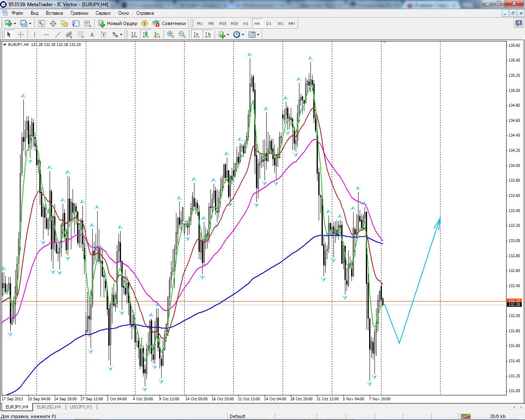Select the Fibonacci retracement tool
Screen dimensions: 525x420
point(81,35)
